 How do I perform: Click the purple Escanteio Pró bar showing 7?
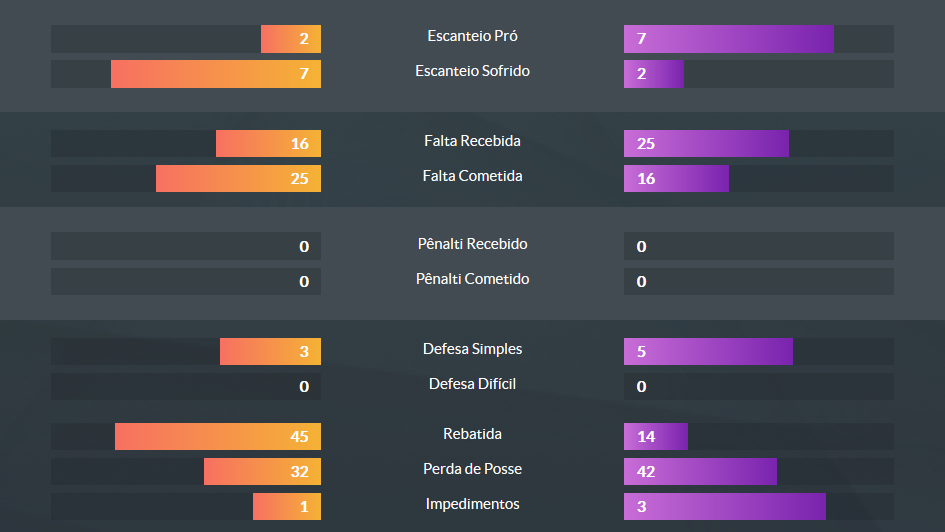click(728, 39)
